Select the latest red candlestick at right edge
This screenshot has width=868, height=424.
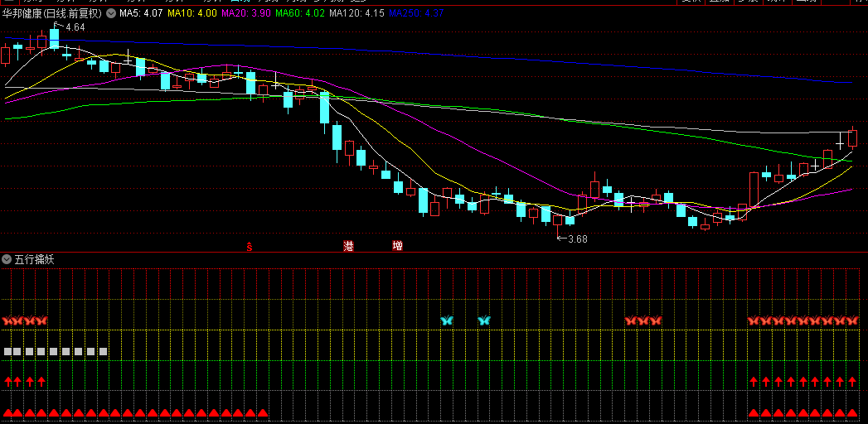pyautogui.click(x=852, y=137)
